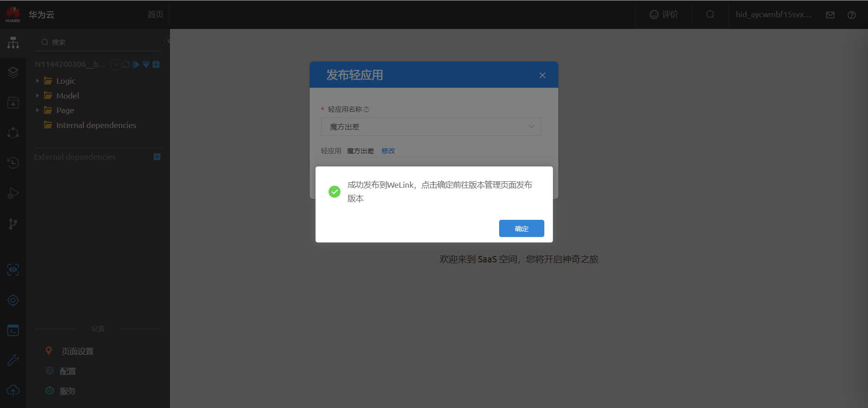This screenshot has width=868, height=408.
Task: Open the layers panel in the left sidebar
Action: (13, 72)
